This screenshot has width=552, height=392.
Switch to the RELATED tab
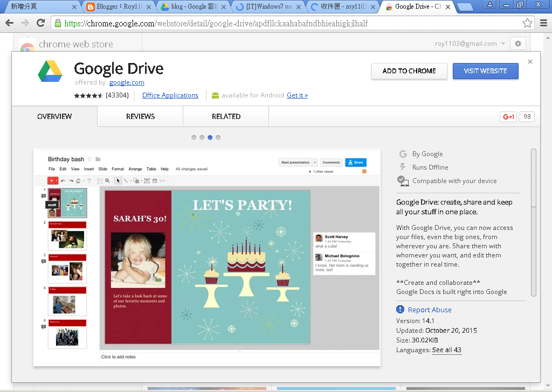tap(226, 116)
